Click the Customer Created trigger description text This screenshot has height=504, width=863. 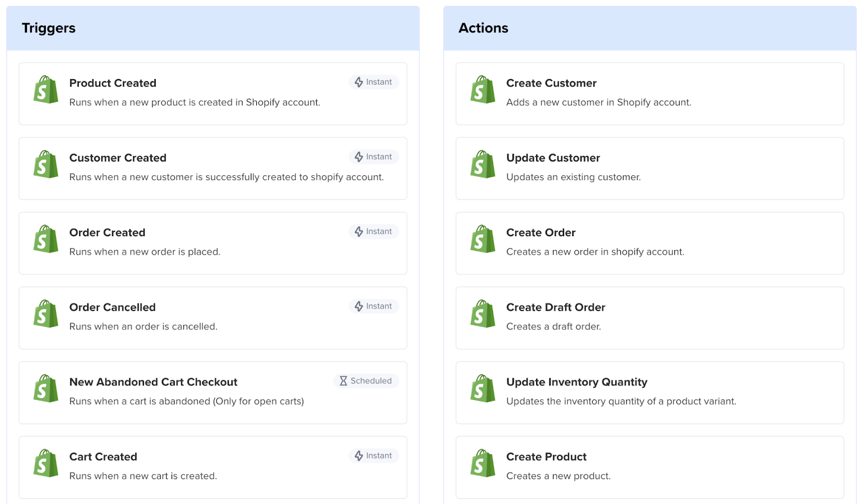pos(227,177)
